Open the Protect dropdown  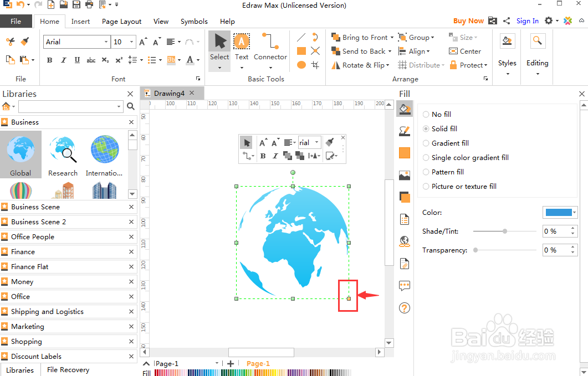pyautogui.click(x=468, y=65)
